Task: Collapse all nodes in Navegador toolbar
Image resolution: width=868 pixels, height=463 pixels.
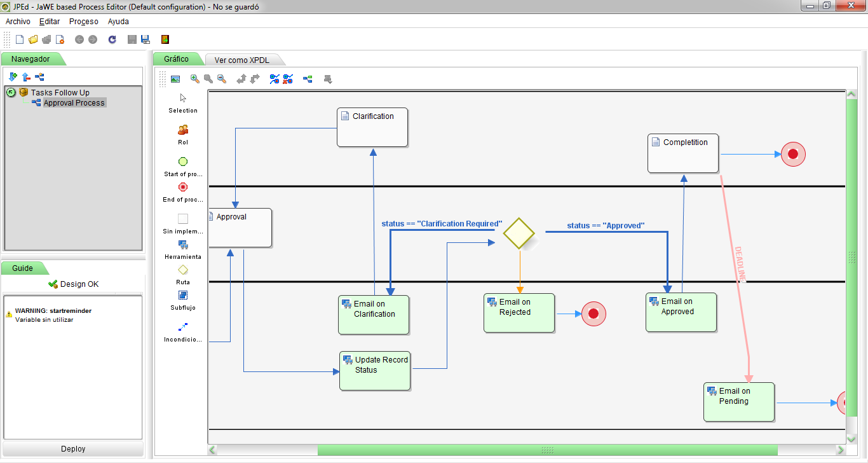Action: tap(26, 77)
